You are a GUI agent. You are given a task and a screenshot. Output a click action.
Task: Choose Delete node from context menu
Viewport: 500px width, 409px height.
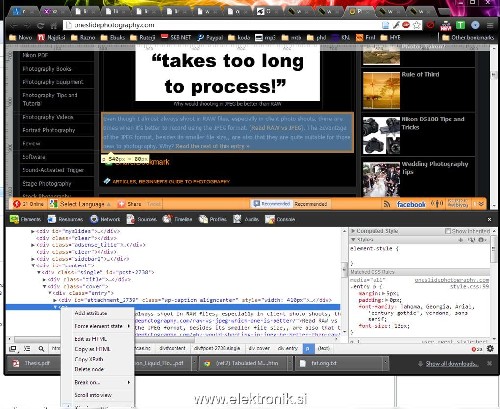[89, 369]
